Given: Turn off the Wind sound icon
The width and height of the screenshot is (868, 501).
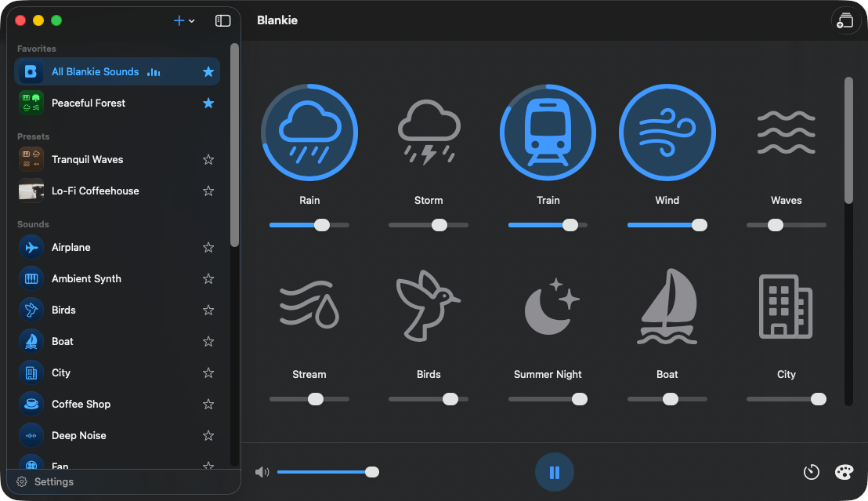Looking at the screenshot, I should (x=667, y=133).
